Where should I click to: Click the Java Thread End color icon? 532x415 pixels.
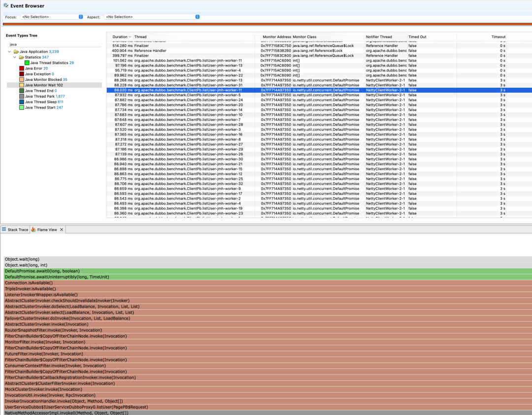point(22,91)
